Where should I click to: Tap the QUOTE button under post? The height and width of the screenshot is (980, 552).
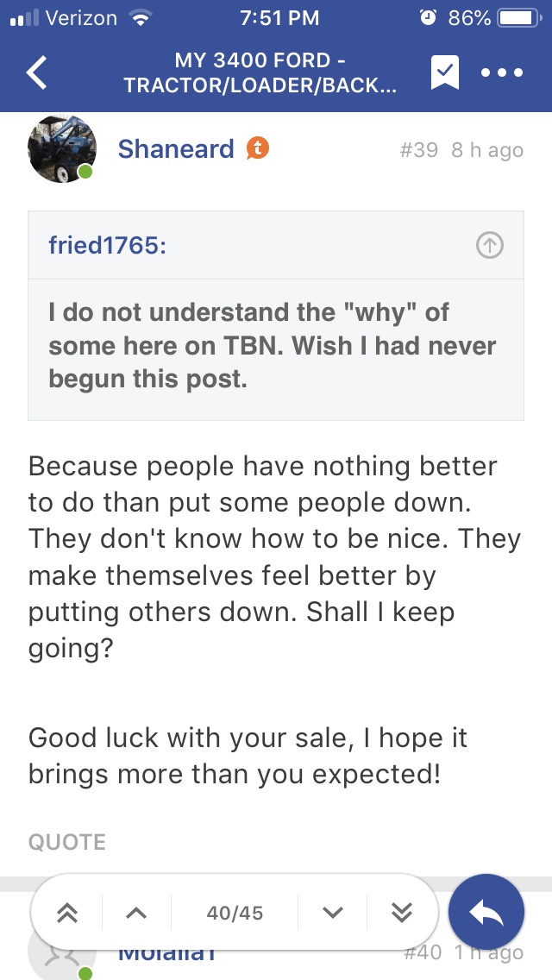(67, 842)
